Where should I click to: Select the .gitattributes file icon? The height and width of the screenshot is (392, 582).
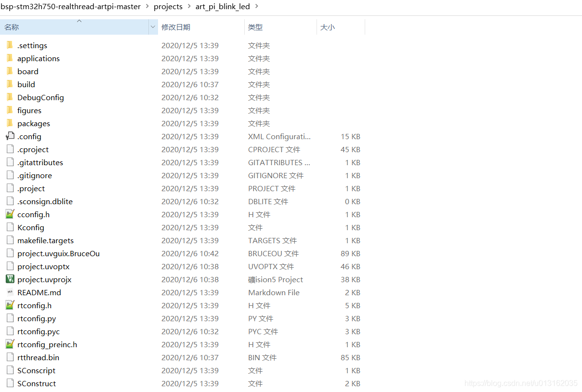(x=10, y=162)
